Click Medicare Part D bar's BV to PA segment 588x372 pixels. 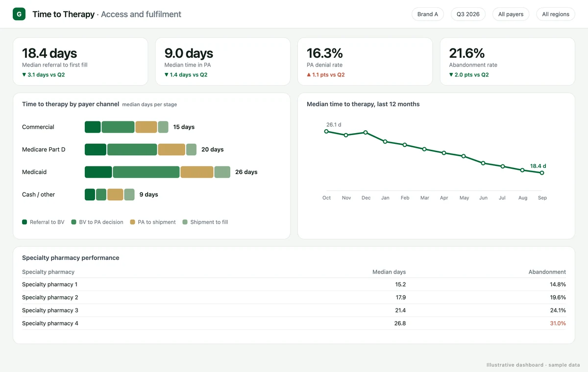(132, 149)
